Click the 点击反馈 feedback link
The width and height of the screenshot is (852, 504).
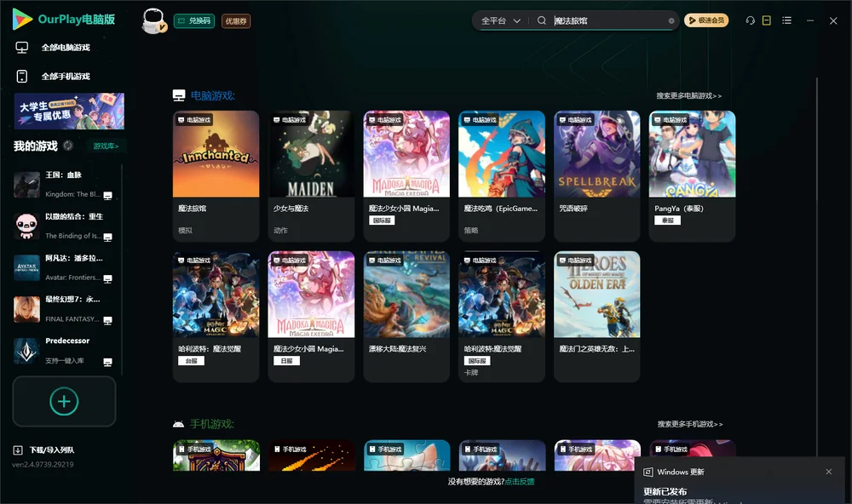[x=520, y=482]
